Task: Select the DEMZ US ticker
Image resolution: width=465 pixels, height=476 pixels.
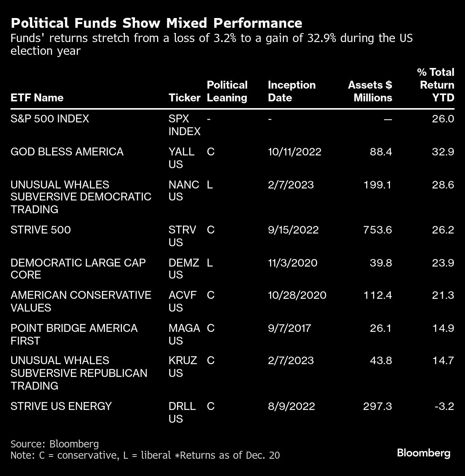Action: pos(184,269)
